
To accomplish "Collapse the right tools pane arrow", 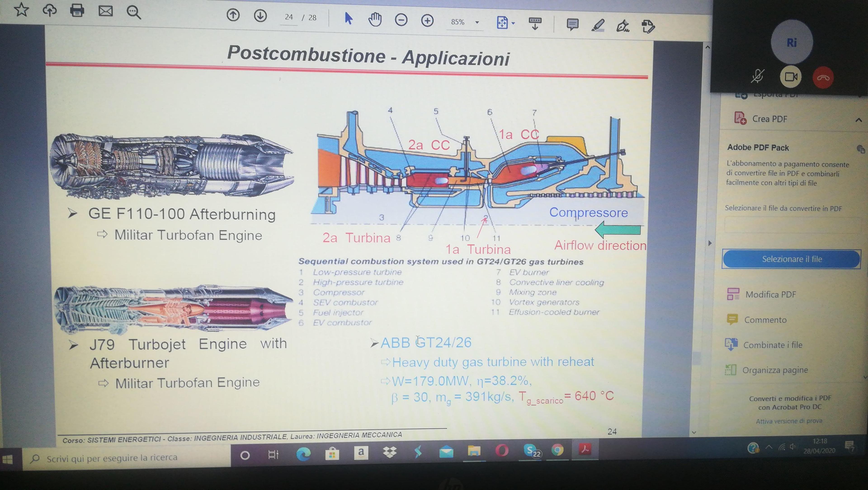I will click(710, 243).
